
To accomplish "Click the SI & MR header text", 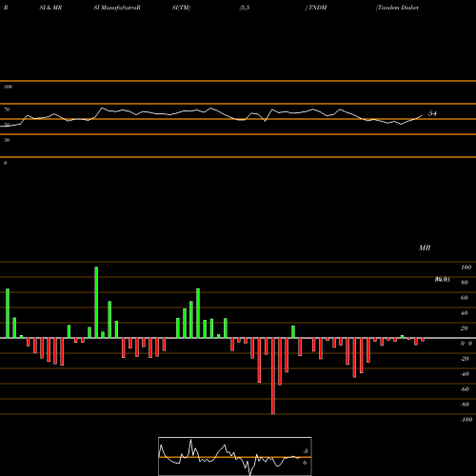I will pyautogui.click(x=50, y=8).
